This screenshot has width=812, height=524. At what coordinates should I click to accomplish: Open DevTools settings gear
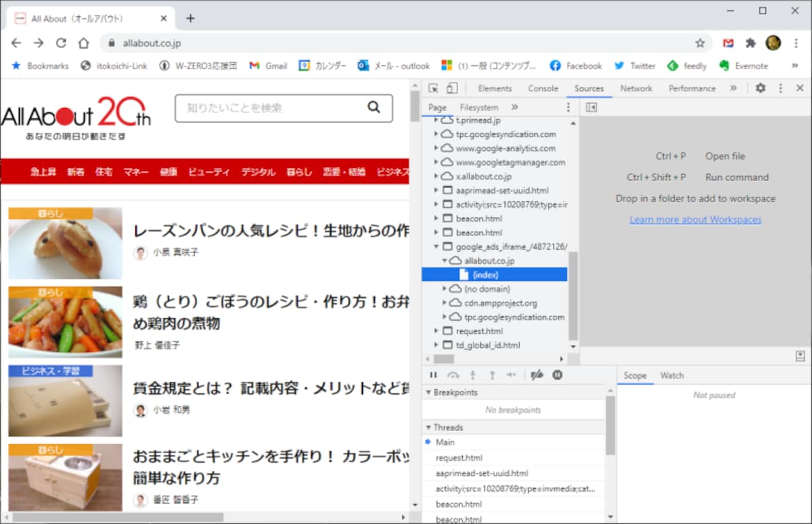(761, 88)
